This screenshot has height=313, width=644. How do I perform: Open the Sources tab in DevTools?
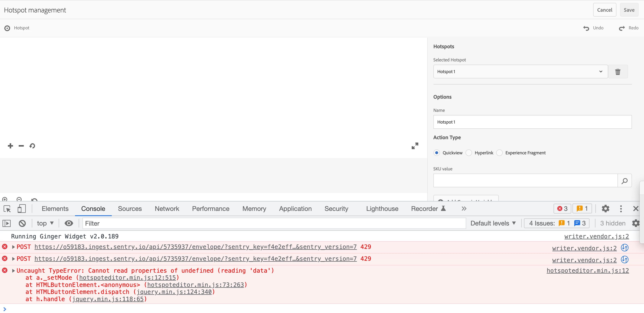(x=130, y=209)
